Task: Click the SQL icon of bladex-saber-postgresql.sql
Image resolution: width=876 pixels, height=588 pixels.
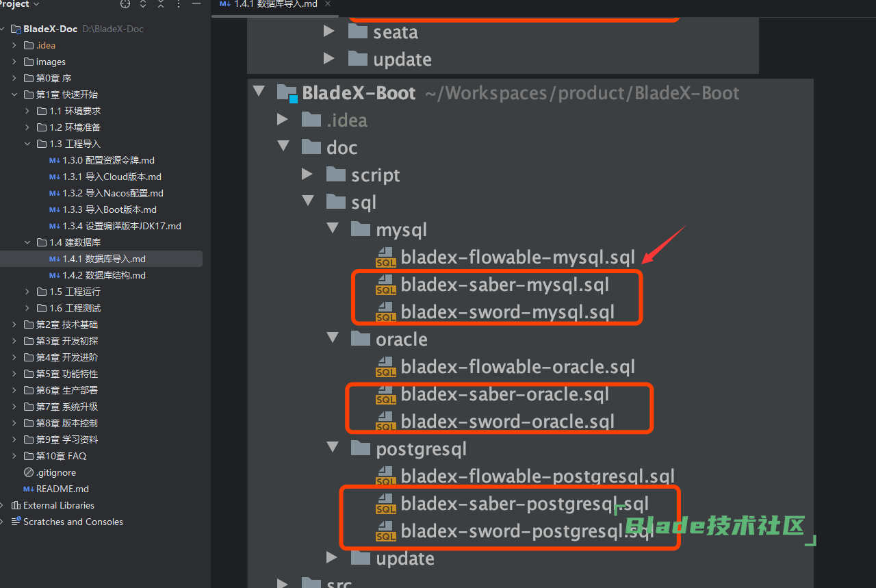Action: [386, 504]
